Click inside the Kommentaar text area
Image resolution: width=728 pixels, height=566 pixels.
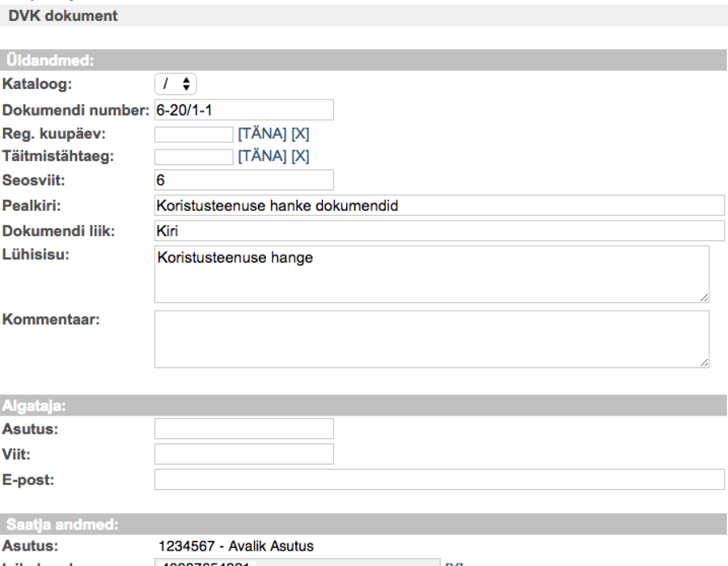[432, 340]
